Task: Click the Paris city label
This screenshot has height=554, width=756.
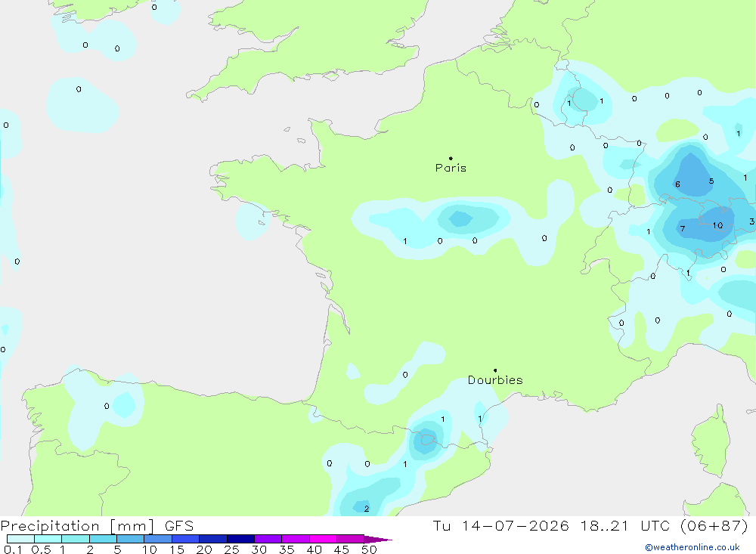Action: tap(451, 168)
